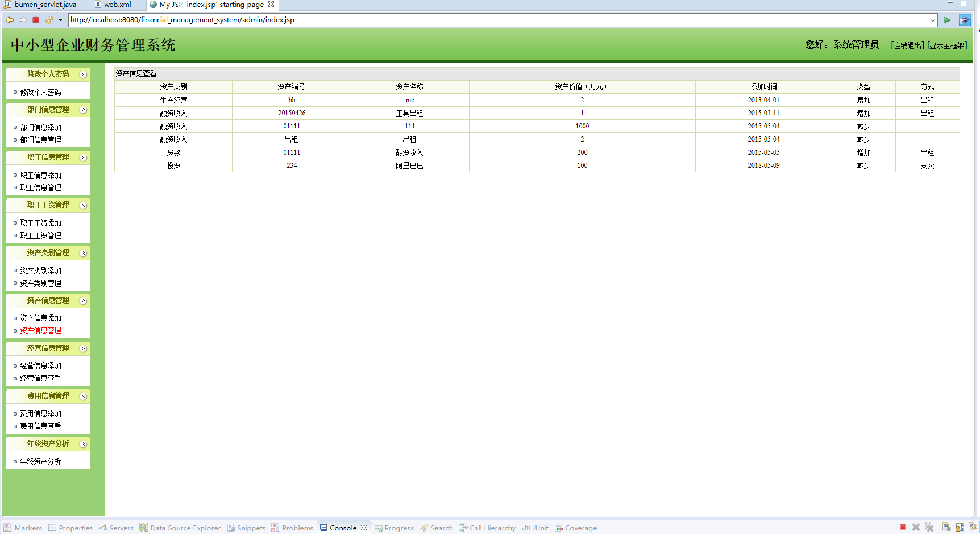The image size is (980, 535).
Task: Toggle console scroll lock
Action: (960, 528)
